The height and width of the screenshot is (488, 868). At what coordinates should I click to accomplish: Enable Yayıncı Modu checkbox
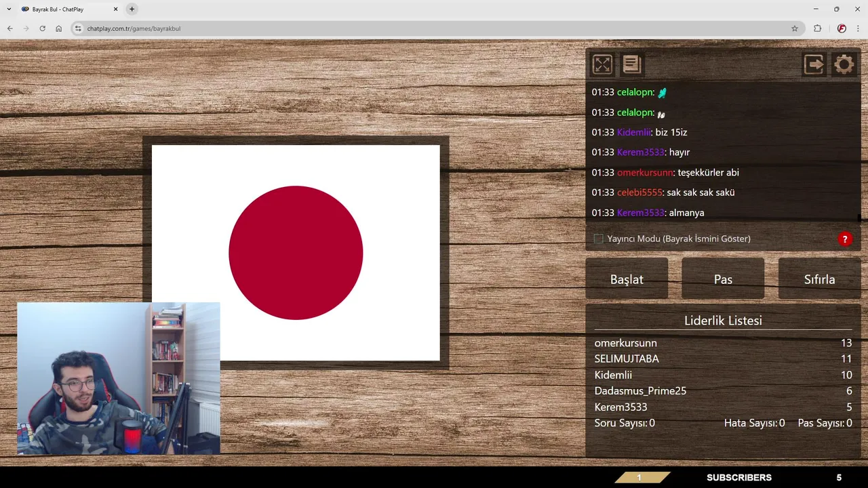598,239
